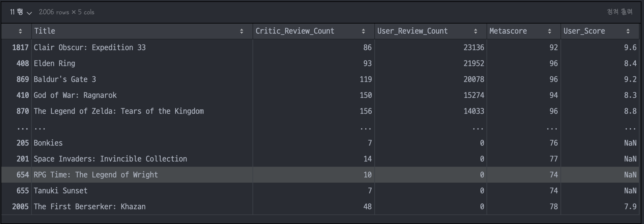Click the Metascore header text
Image resolution: width=644 pixels, height=224 pixels.
[508, 31]
